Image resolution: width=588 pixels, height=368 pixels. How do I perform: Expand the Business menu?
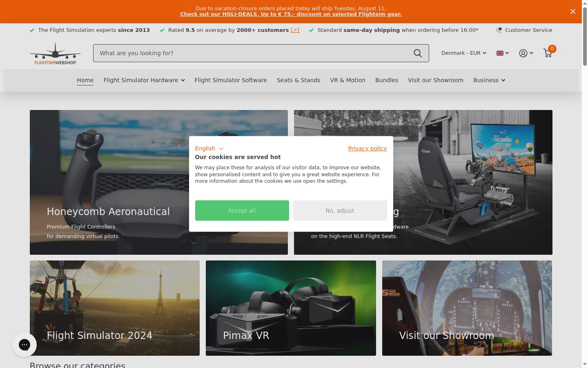[489, 80]
